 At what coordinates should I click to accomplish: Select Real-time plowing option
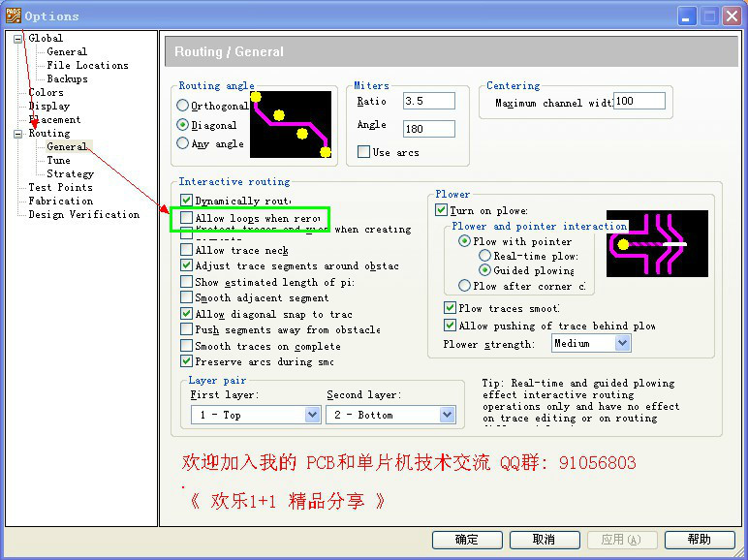tap(484, 256)
